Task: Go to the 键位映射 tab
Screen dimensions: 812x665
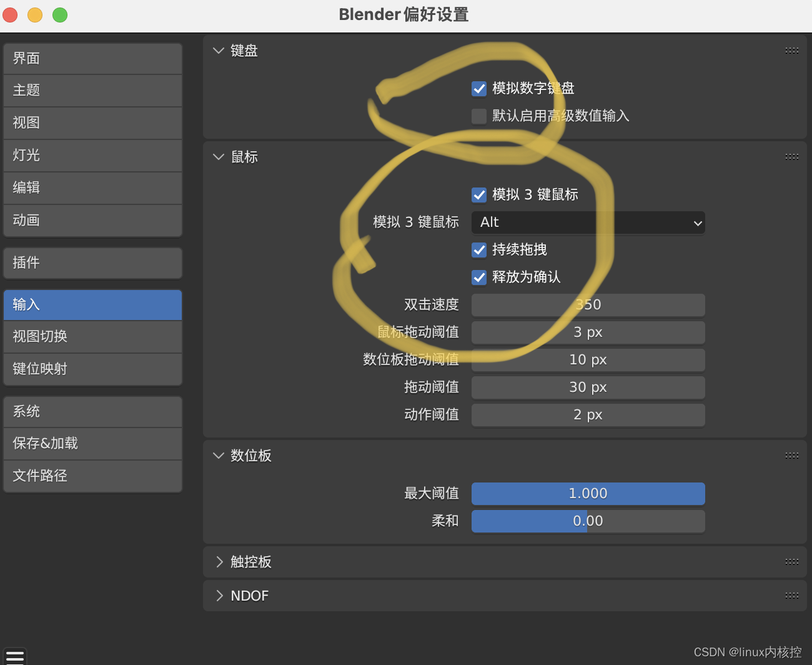Action: pyautogui.click(x=92, y=369)
